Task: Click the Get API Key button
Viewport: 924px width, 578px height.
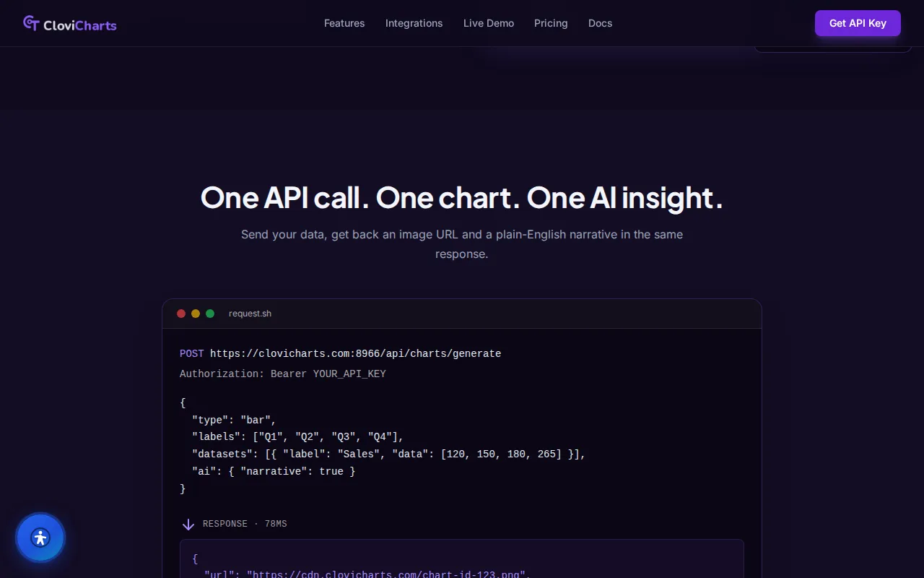Action: point(858,23)
